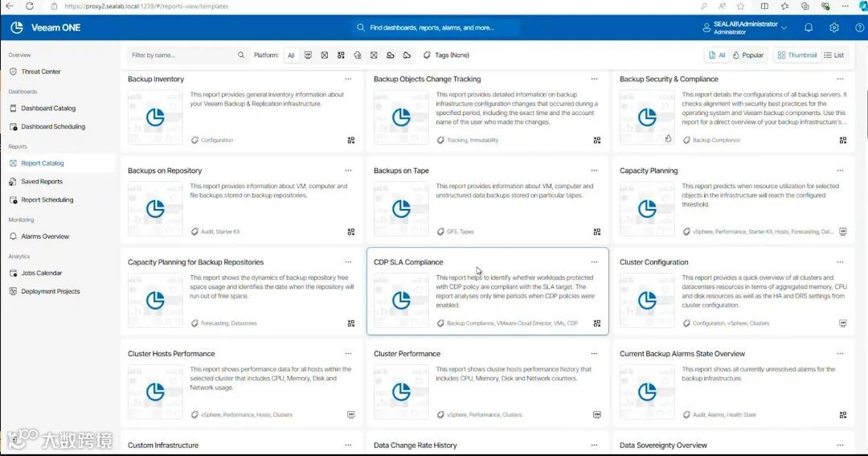Open the more menu on Backups on Repository
The height and width of the screenshot is (456, 868).
click(348, 170)
